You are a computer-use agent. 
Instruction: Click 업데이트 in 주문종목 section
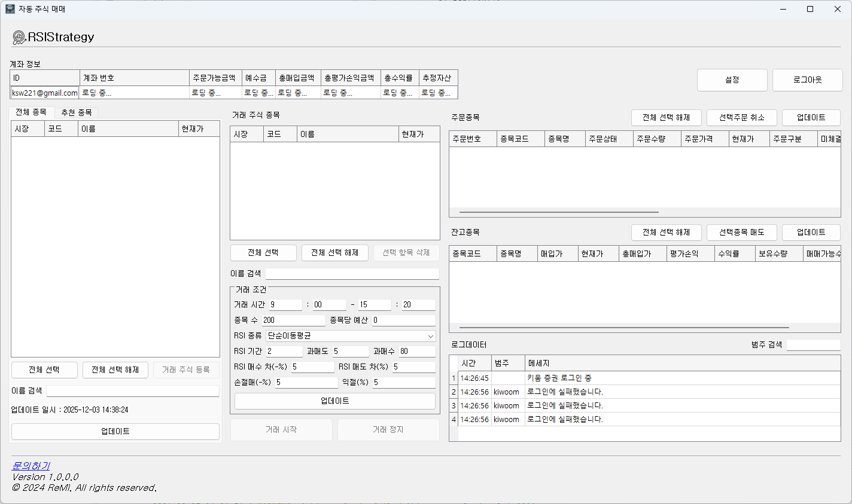tap(811, 118)
